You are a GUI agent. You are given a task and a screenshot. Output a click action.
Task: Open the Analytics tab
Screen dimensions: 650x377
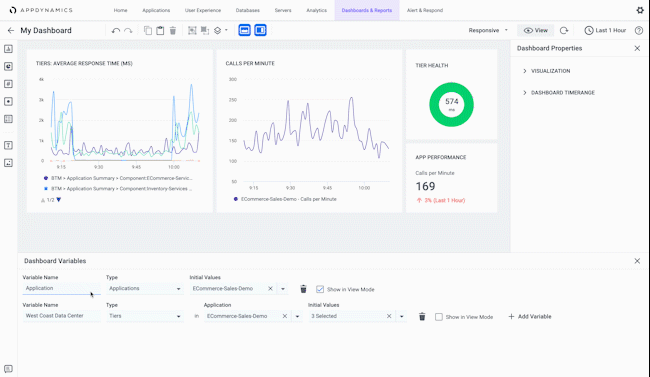[317, 10]
